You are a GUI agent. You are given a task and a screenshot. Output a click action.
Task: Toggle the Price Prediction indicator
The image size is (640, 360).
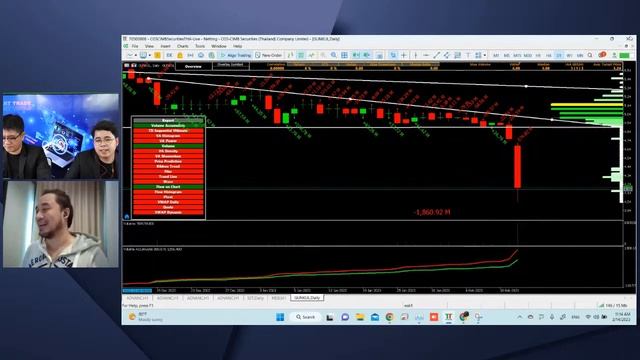168,161
